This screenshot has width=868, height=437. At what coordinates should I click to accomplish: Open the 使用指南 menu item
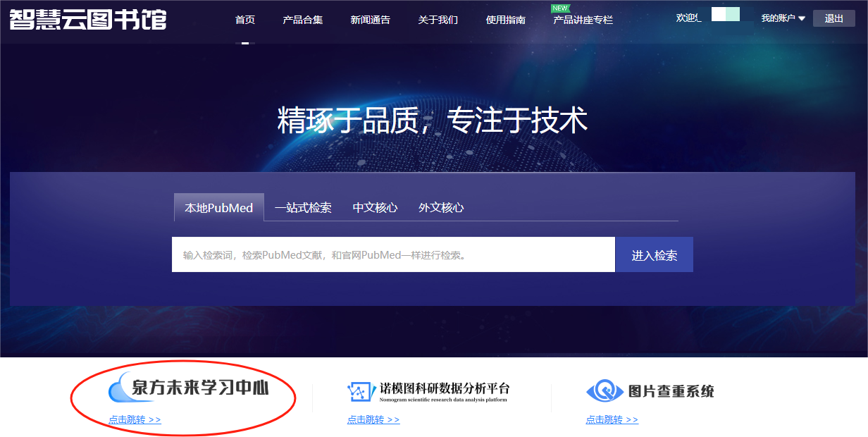[505, 20]
